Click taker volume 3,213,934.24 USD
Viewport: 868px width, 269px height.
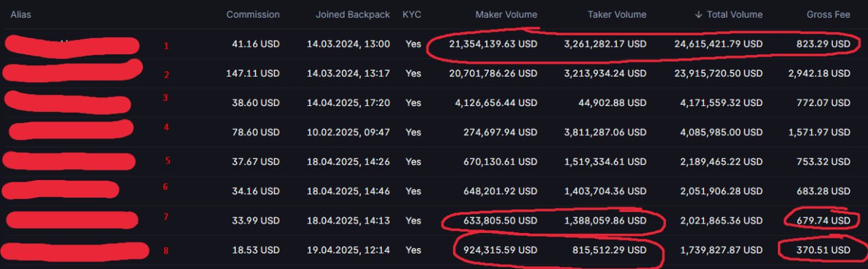(605, 73)
